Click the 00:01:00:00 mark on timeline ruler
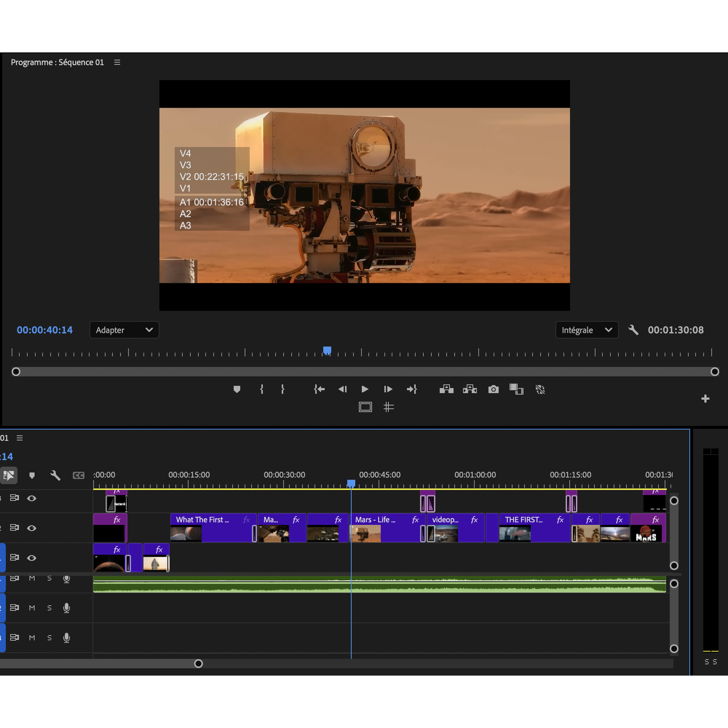 pyautogui.click(x=475, y=475)
